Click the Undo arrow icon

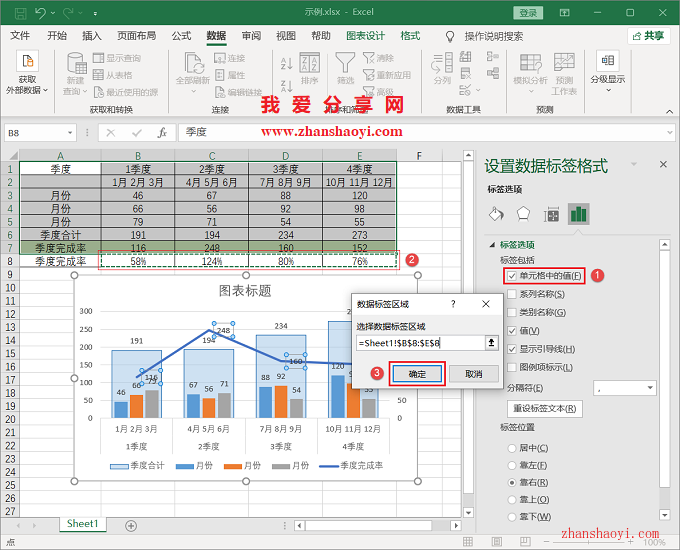(x=40, y=13)
